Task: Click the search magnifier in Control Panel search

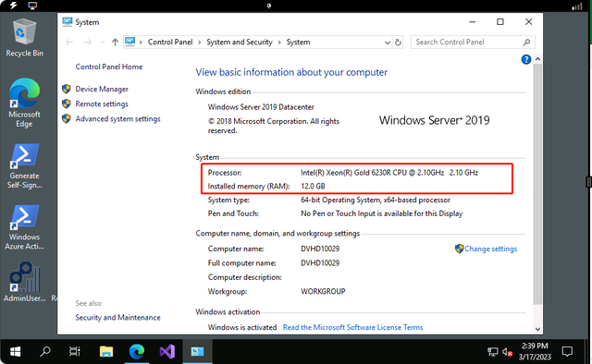Action: pyautogui.click(x=526, y=42)
